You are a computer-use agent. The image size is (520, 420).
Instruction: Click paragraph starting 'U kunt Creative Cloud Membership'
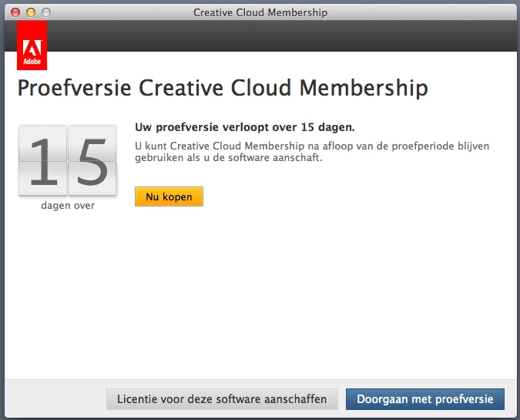pos(312,152)
